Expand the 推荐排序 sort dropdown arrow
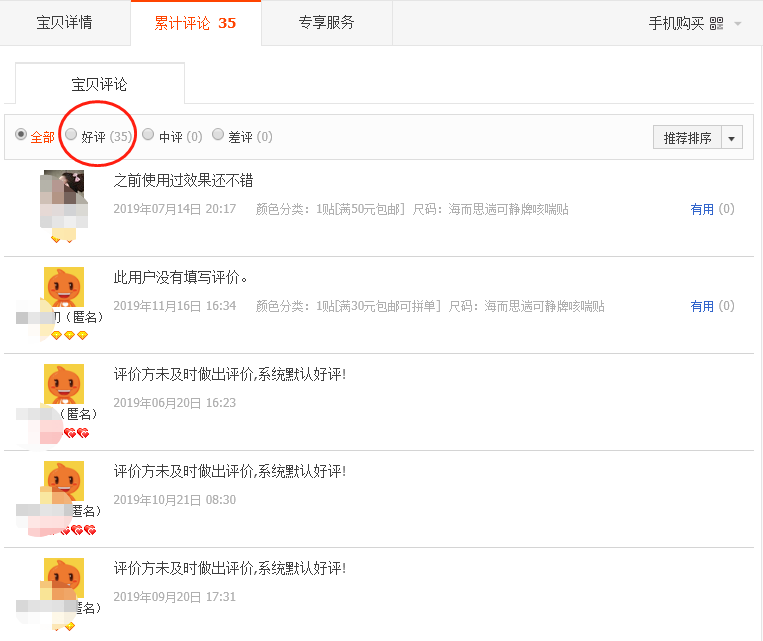 [x=732, y=138]
